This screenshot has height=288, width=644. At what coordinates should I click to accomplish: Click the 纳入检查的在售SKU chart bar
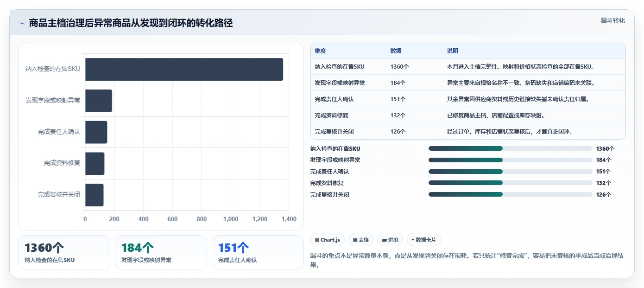[184, 70]
